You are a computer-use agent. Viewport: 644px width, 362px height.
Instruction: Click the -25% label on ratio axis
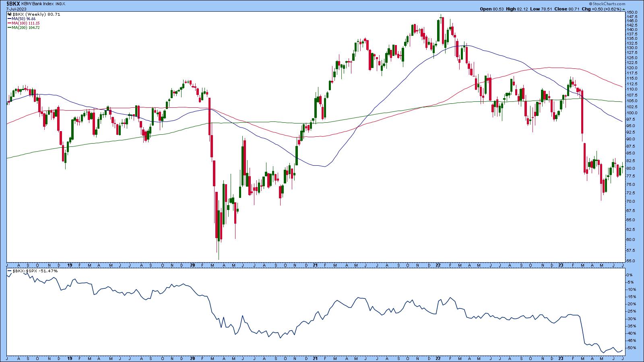(x=631, y=311)
